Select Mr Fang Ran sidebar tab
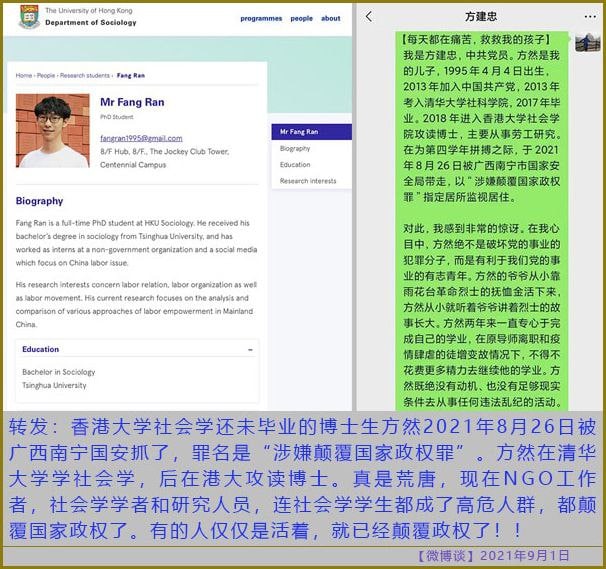 coord(311,132)
